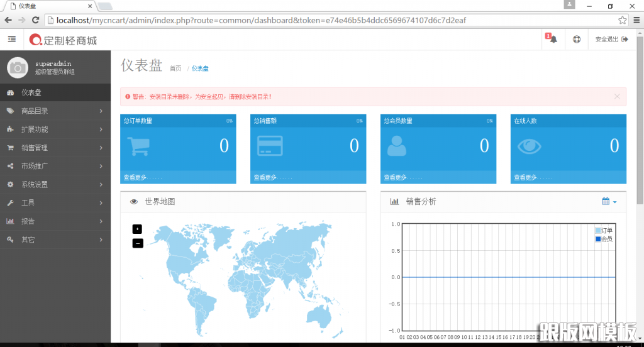Click the 扩展功能 puzzle icon
Screen dimensions: 644x347
[10, 129]
